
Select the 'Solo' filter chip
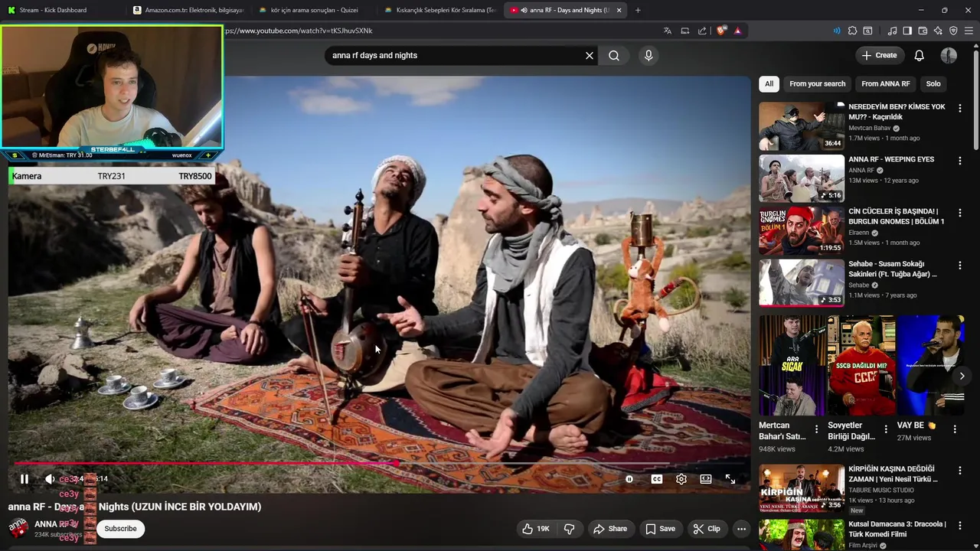coord(933,84)
